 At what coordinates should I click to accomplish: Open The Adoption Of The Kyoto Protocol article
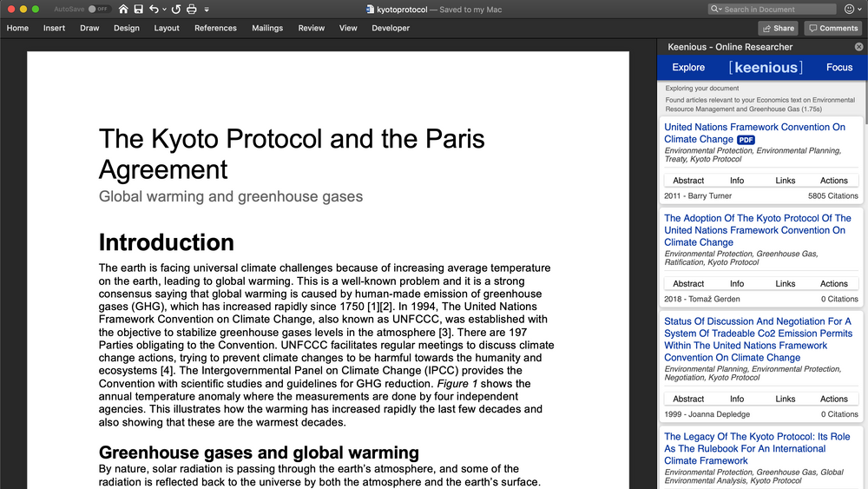(x=757, y=230)
